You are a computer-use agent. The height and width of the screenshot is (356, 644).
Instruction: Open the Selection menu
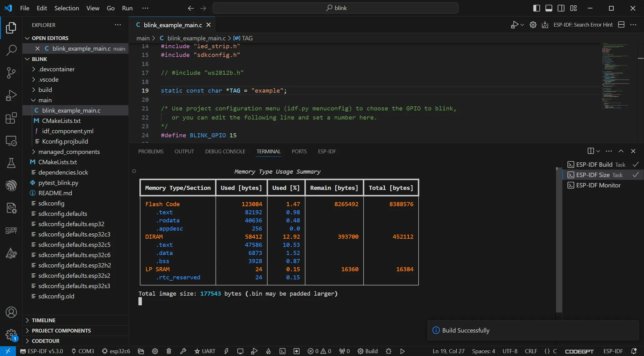[67, 8]
